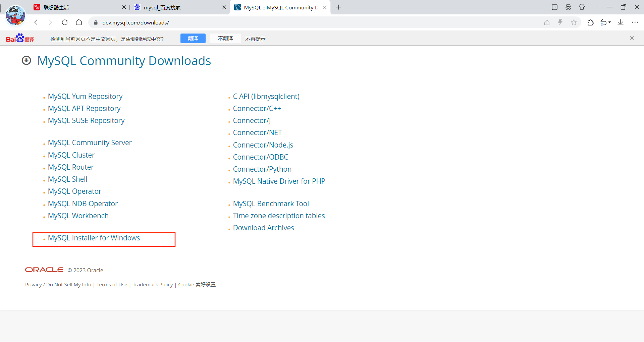
Task: Open new tab with plus button
Action: pyautogui.click(x=338, y=7)
